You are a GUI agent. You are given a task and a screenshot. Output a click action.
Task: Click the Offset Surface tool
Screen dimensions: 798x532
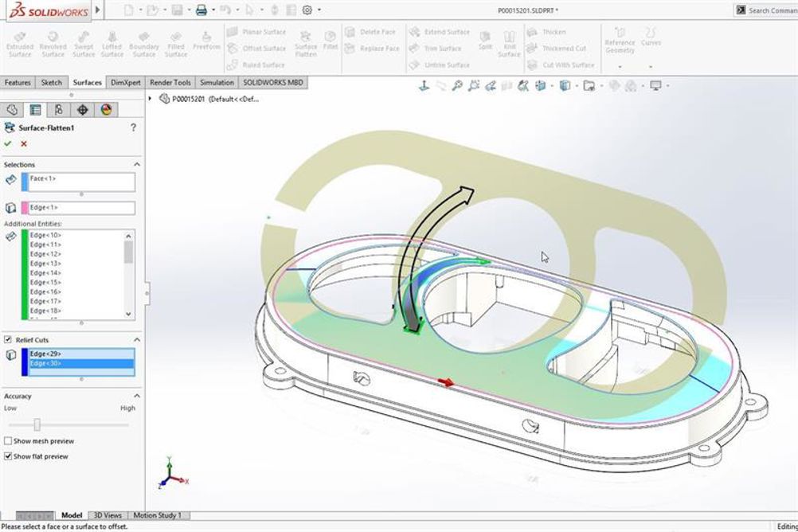click(x=256, y=49)
